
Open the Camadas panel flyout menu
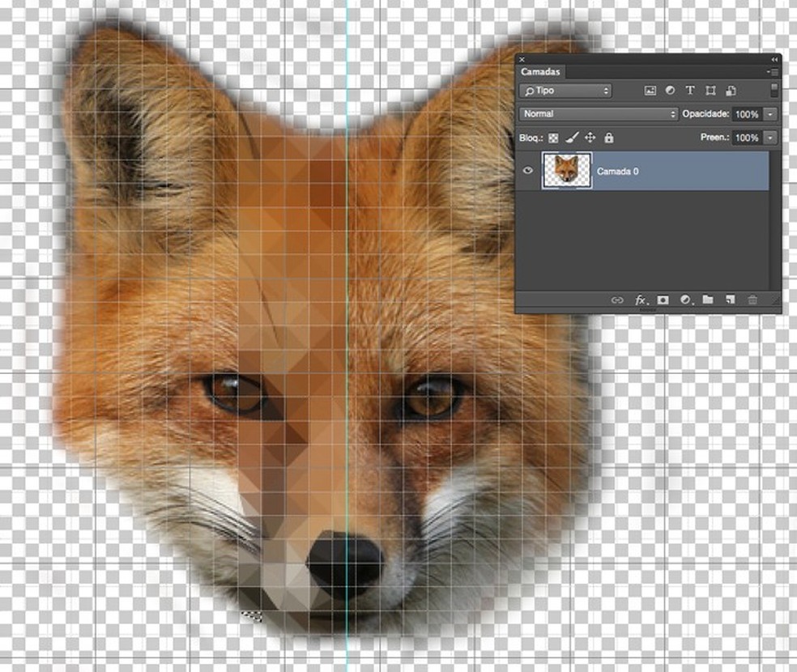tap(772, 72)
